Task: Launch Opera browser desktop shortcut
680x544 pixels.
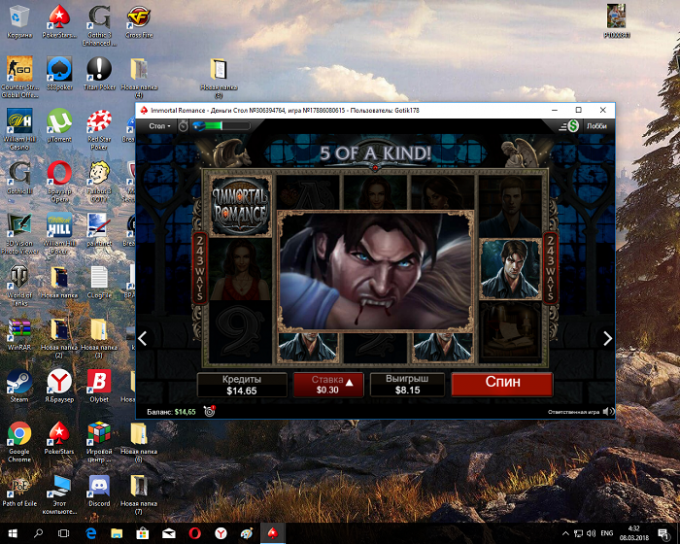Action: click(x=59, y=181)
